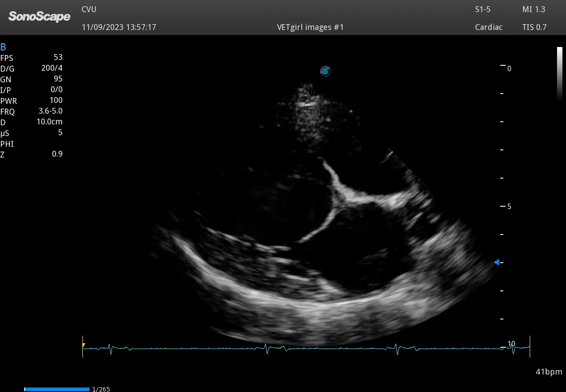Select the PWR value 100
This screenshot has width=566, height=392.
point(56,100)
